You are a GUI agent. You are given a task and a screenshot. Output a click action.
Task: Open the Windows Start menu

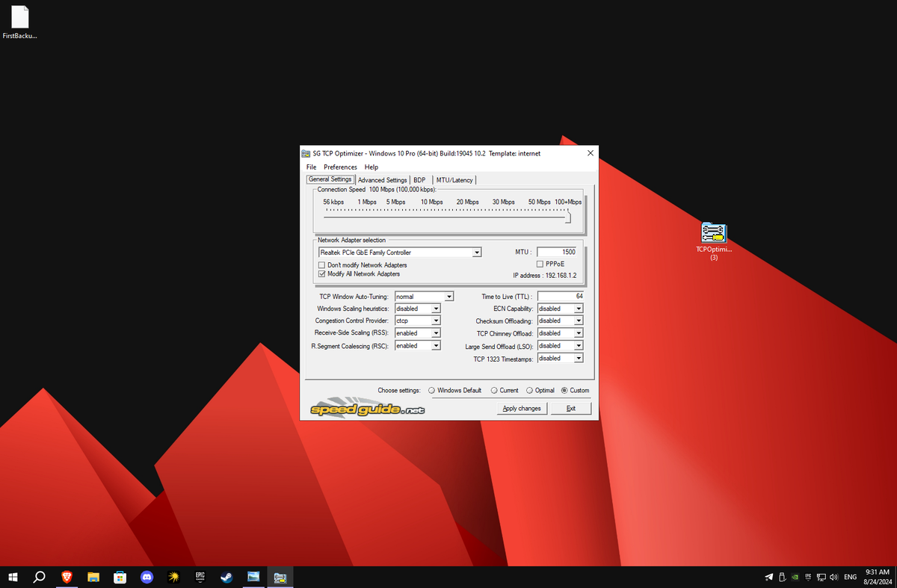click(x=13, y=577)
